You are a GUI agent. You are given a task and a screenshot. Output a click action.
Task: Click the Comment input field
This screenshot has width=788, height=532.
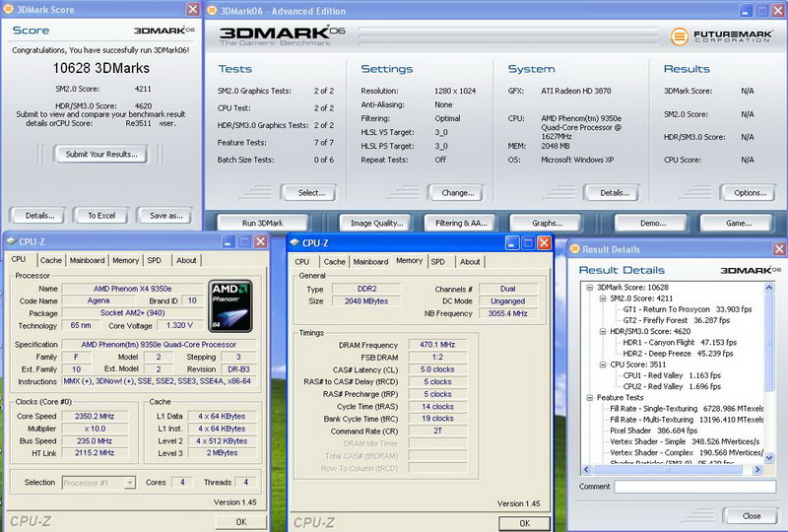coord(695,487)
